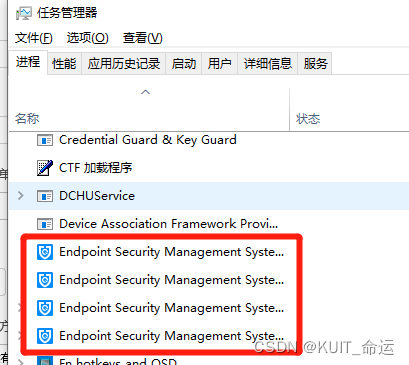Switch to the 详细信息 tab

[x=268, y=63]
